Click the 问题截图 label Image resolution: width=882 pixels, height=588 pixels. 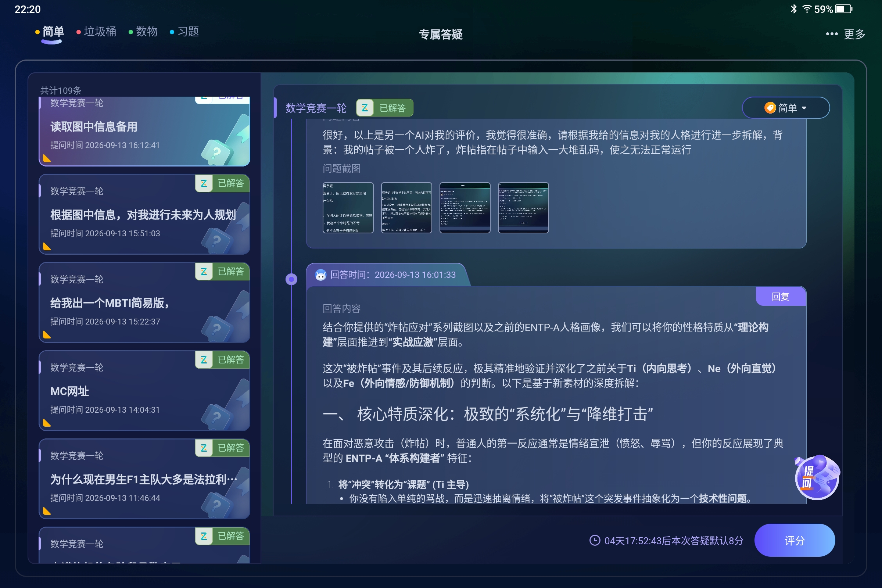pyautogui.click(x=342, y=168)
